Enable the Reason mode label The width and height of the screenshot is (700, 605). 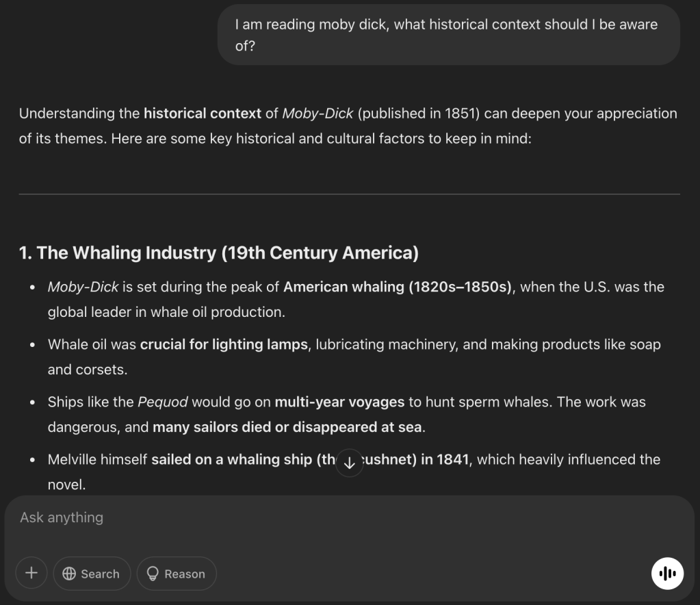(184, 574)
